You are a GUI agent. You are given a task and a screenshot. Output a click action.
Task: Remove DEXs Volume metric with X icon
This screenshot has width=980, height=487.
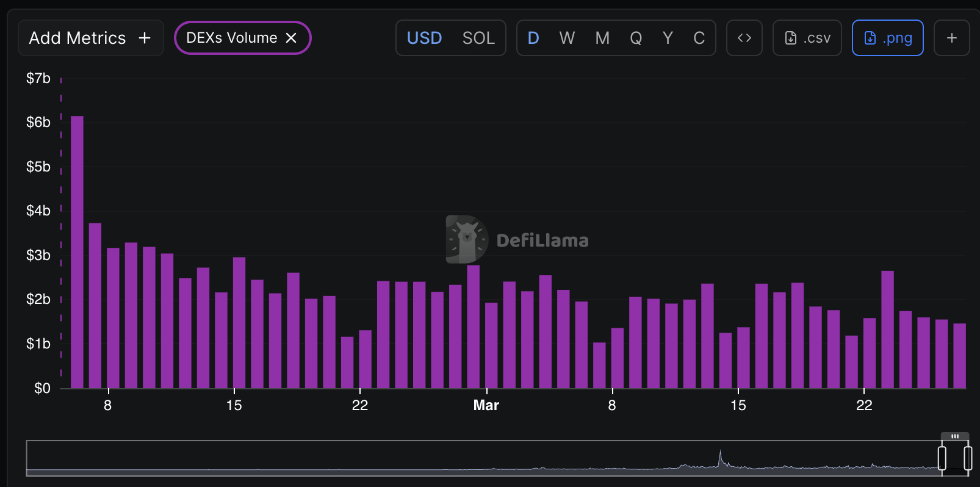(292, 38)
